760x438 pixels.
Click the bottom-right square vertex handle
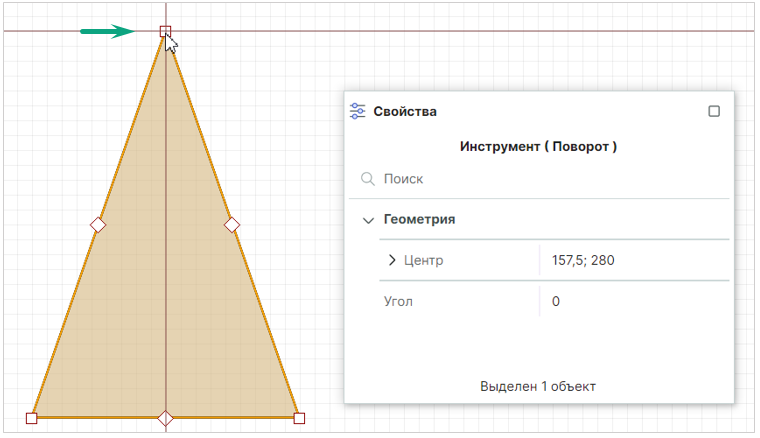coord(299,418)
